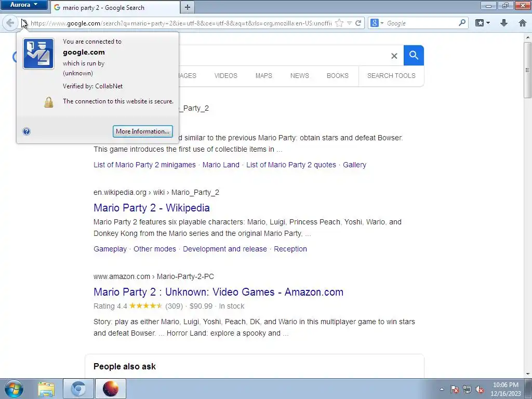Click the magnifier in the browser search box
Viewport: 532px width, 399px height.
coord(462,23)
